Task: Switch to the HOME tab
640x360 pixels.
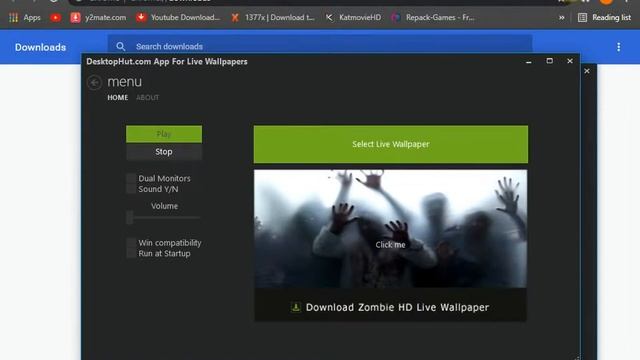Action: click(x=118, y=98)
